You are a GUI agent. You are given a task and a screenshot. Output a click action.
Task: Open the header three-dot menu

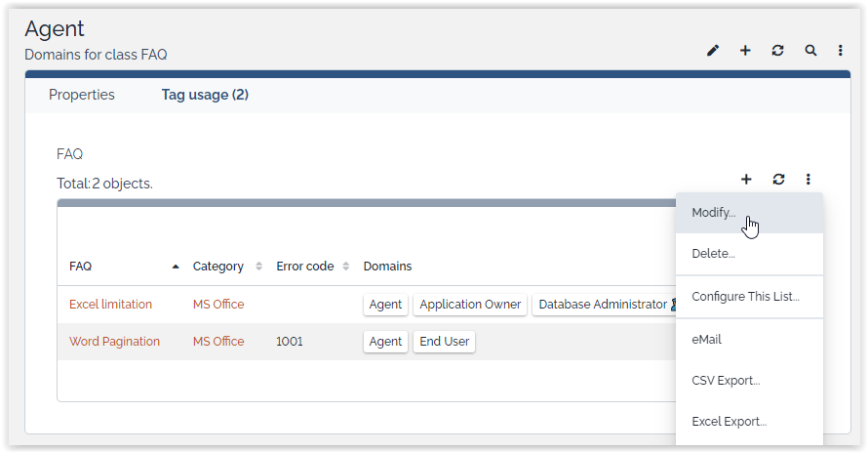tap(841, 51)
